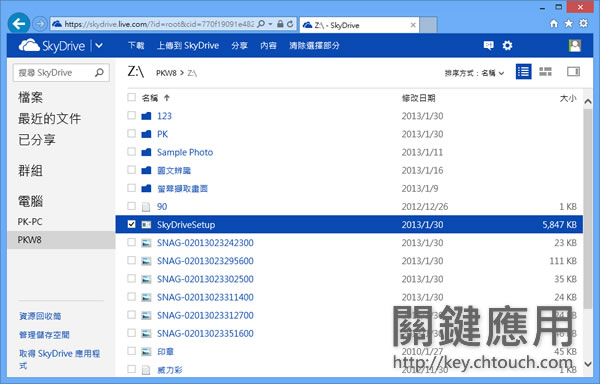Click 清除選擇部分 in command bar

point(314,46)
